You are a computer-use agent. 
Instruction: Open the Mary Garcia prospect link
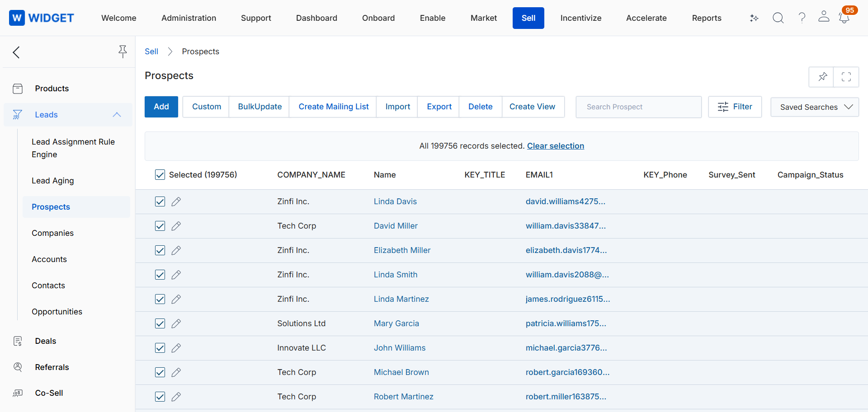pyautogui.click(x=396, y=323)
